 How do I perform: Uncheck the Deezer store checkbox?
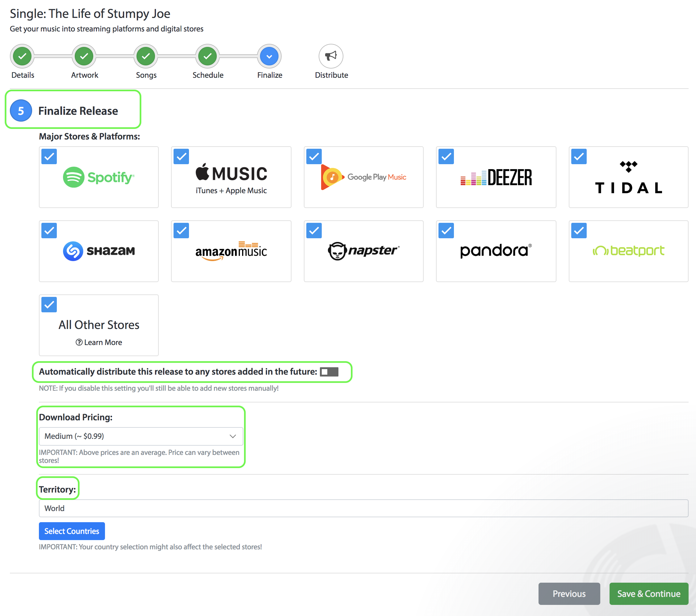click(x=446, y=156)
